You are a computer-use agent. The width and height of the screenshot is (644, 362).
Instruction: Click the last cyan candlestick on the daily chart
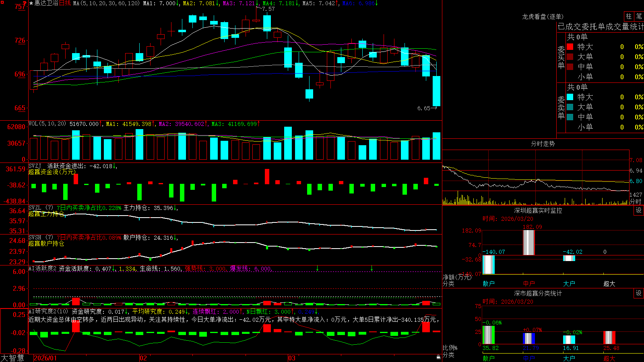(x=436, y=91)
